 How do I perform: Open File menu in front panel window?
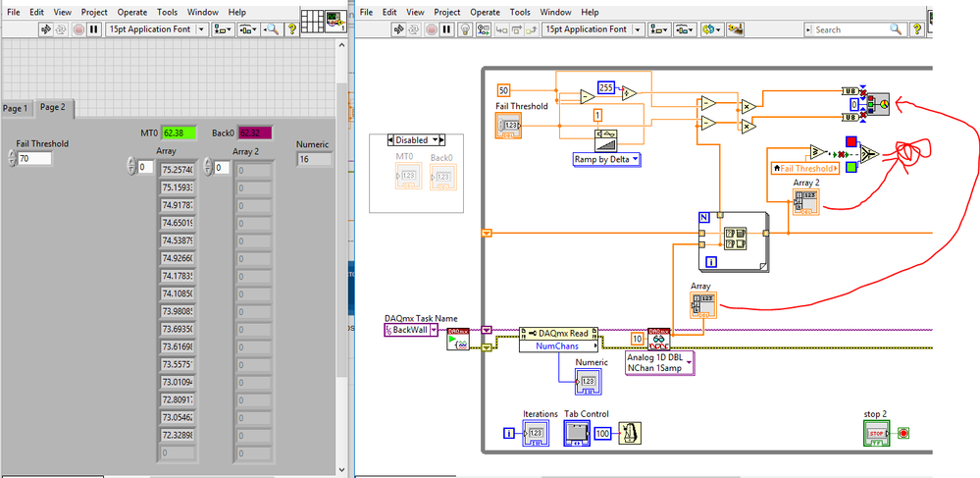pyautogui.click(x=14, y=12)
